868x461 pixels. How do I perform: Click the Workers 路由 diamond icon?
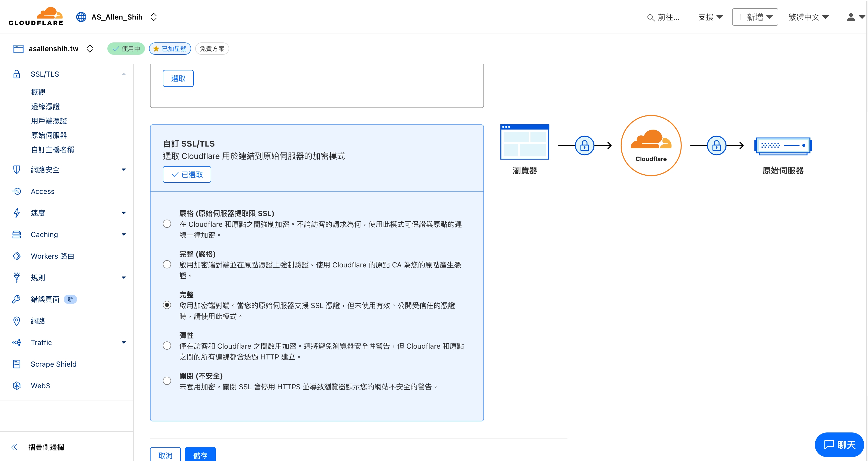coord(16,256)
